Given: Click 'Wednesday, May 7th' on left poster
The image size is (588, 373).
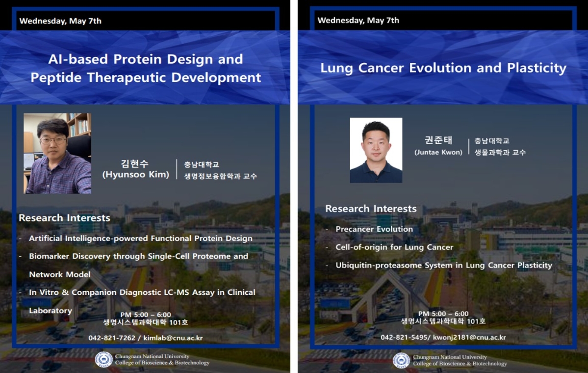Looking at the screenshot, I should (x=60, y=21).
